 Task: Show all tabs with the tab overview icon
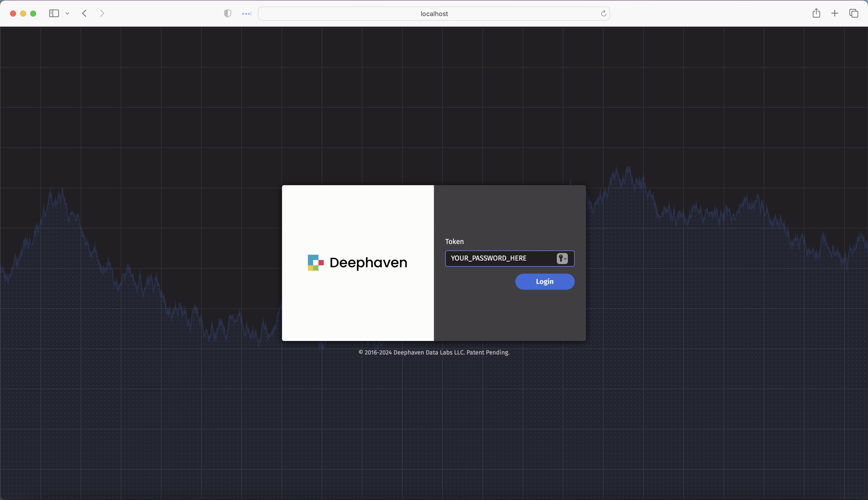854,13
